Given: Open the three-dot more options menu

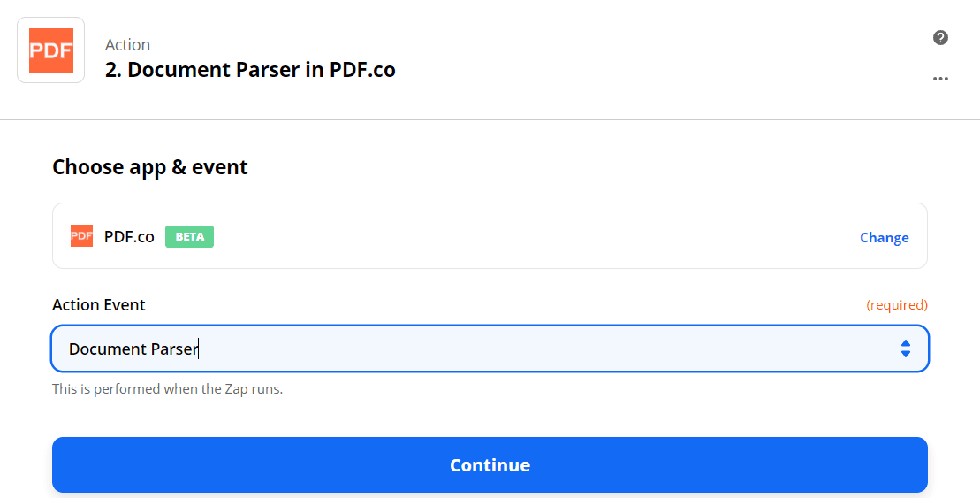Looking at the screenshot, I should click(x=940, y=79).
